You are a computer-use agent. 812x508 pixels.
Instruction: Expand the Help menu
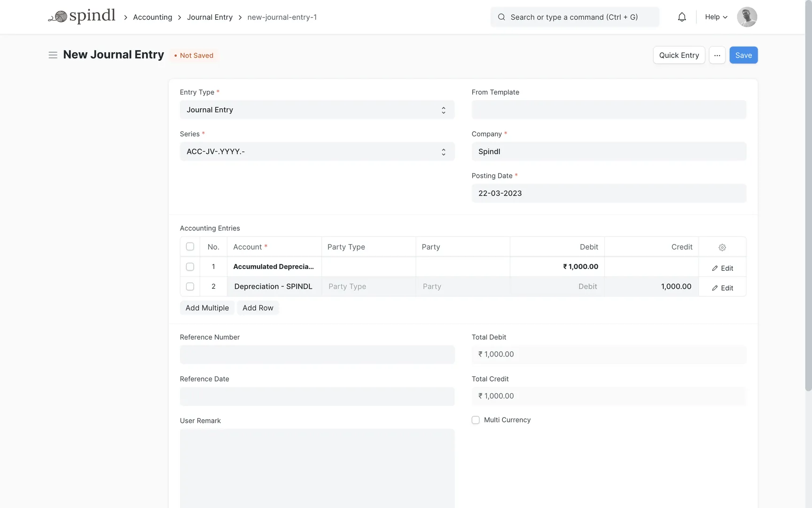tap(716, 17)
